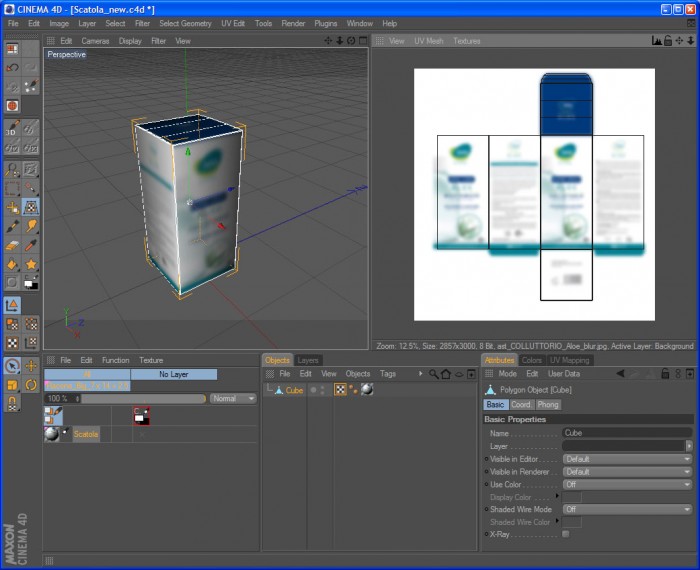Activate the Rotate tool icon
700x570 pixels.
tap(31, 384)
